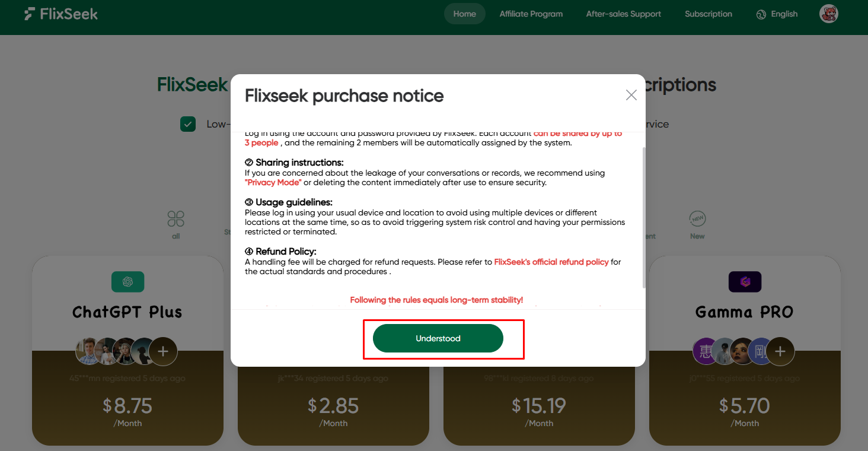868x451 pixels.
Task: Click the plus icon on ChatGPT Plus card
Action: coord(163,351)
